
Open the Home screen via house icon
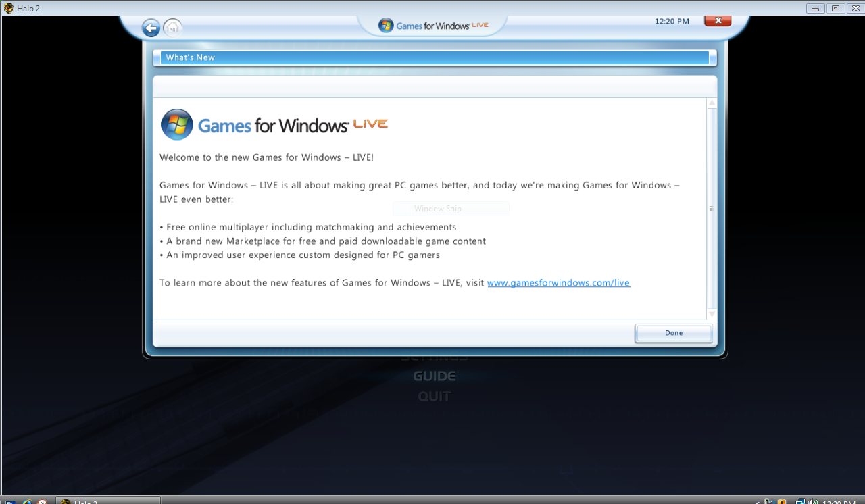pos(172,28)
